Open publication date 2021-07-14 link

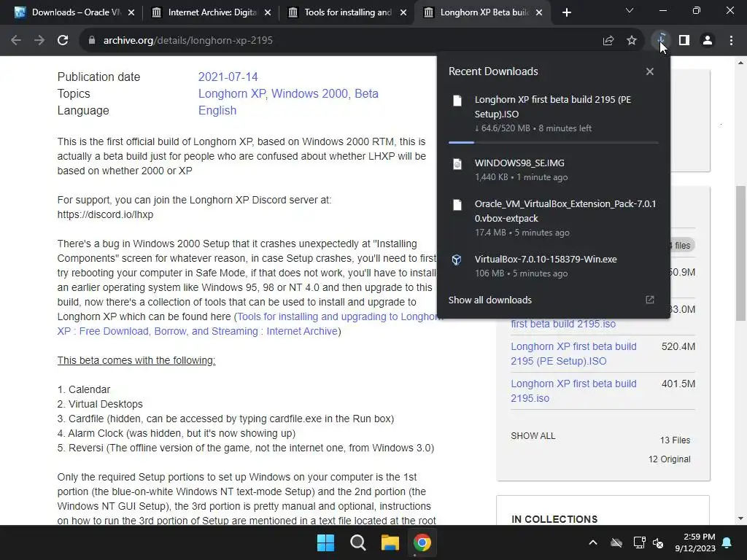[x=228, y=77]
